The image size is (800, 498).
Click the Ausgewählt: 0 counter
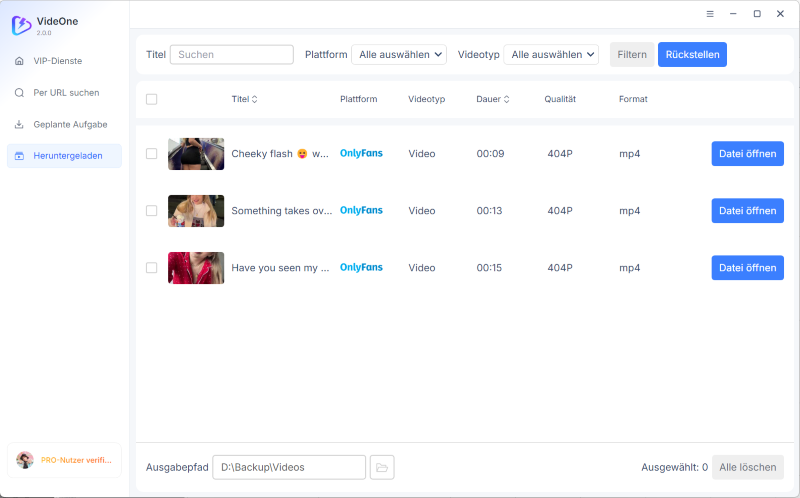coord(674,467)
